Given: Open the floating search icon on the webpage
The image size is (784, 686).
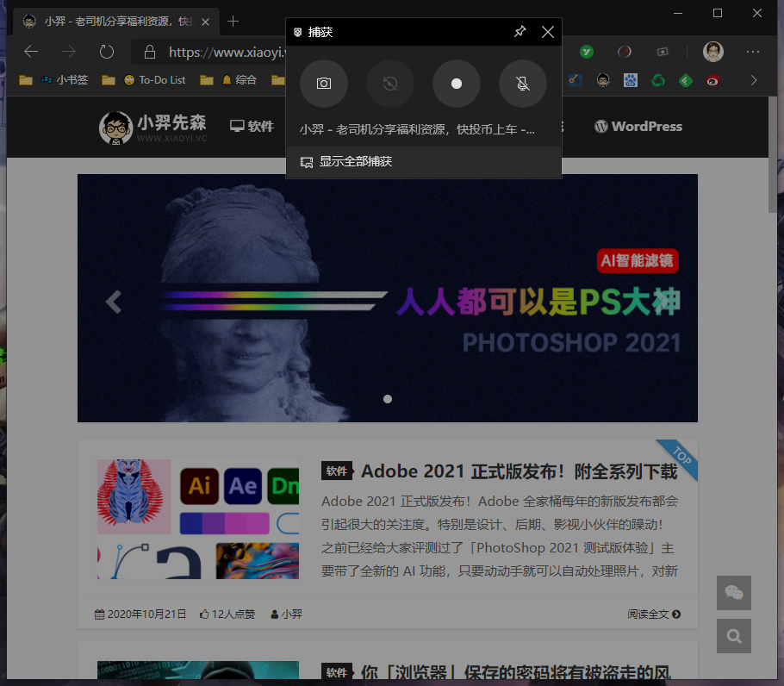Looking at the screenshot, I should tap(733, 636).
